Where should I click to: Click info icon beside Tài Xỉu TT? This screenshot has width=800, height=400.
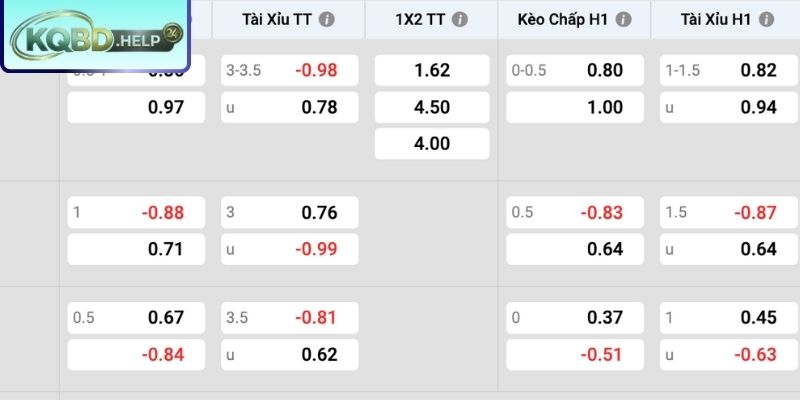pos(327,19)
